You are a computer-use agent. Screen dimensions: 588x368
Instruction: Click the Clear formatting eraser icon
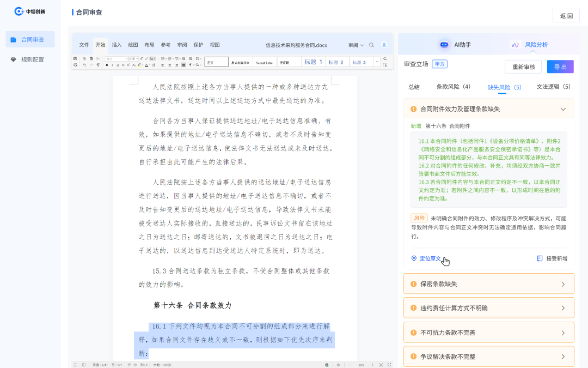pos(154,65)
